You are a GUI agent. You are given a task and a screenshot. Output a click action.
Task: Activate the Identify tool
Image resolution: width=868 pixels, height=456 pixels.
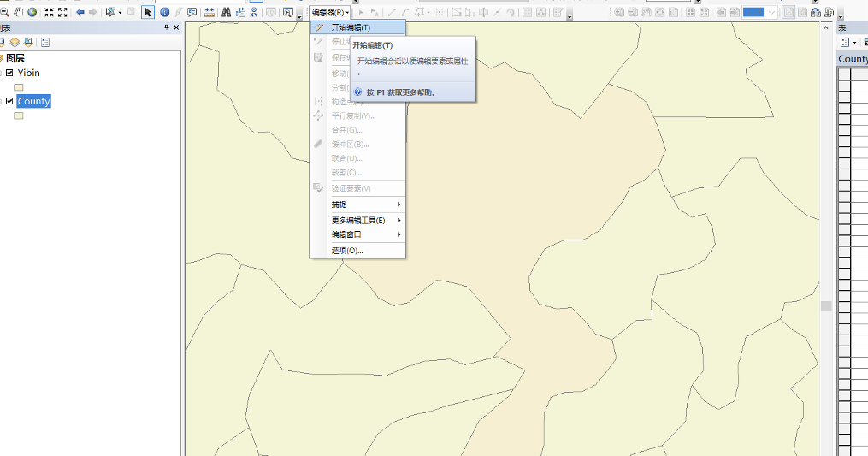(164, 12)
